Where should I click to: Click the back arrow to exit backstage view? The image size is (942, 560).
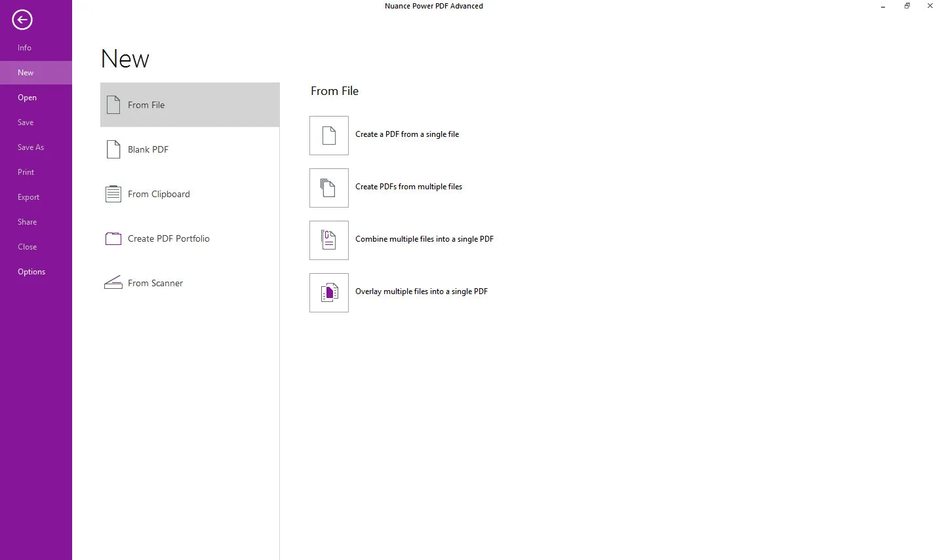(x=22, y=20)
